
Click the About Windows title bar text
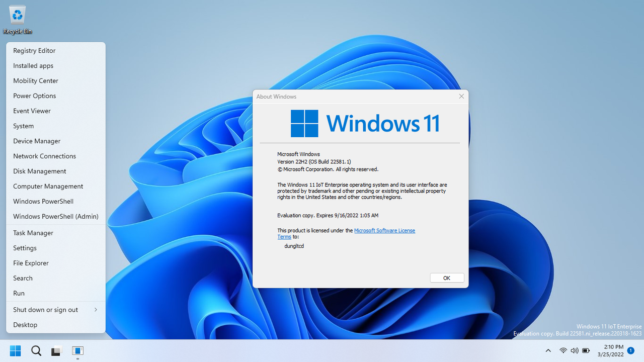point(276,97)
